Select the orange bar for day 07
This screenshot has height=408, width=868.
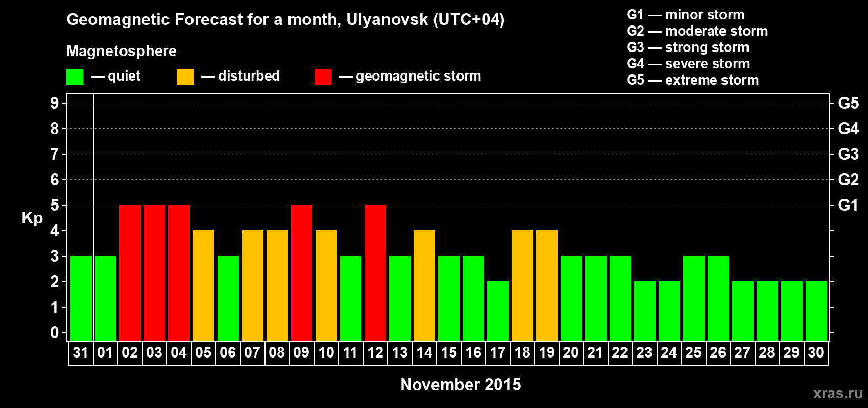point(253,285)
